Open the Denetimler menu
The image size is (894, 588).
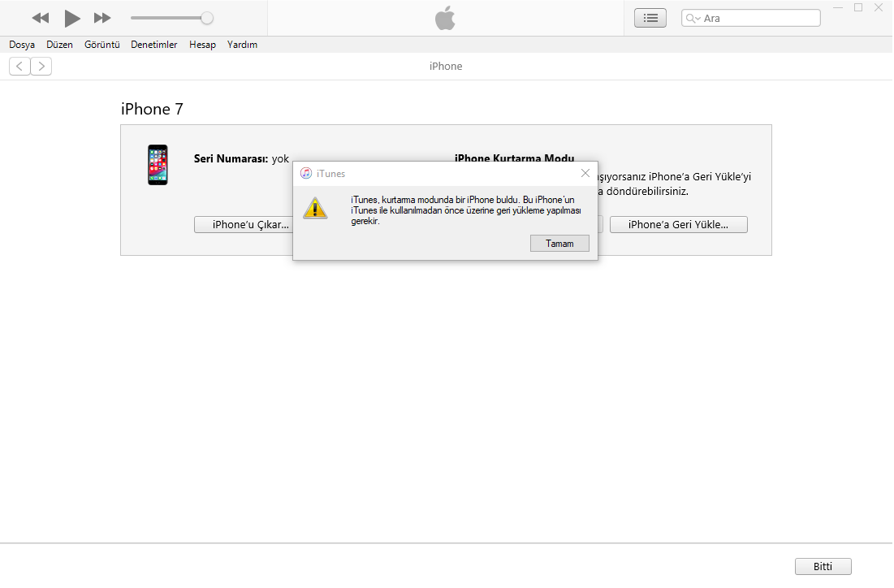(x=154, y=45)
